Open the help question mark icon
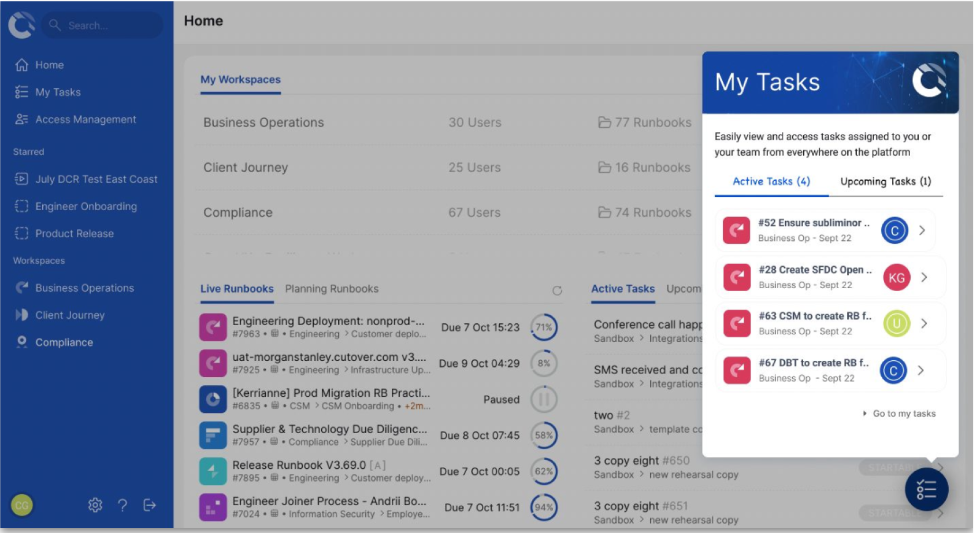Screen dimensions: 980x533 [x=122, y=505]
